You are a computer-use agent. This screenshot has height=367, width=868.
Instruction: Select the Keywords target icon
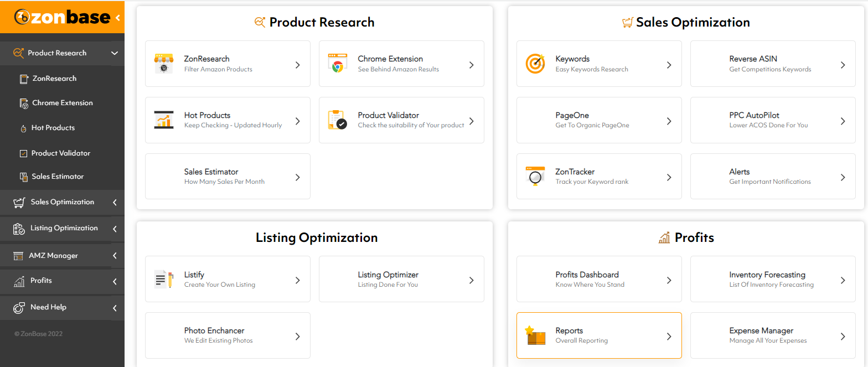click(535, 64)
